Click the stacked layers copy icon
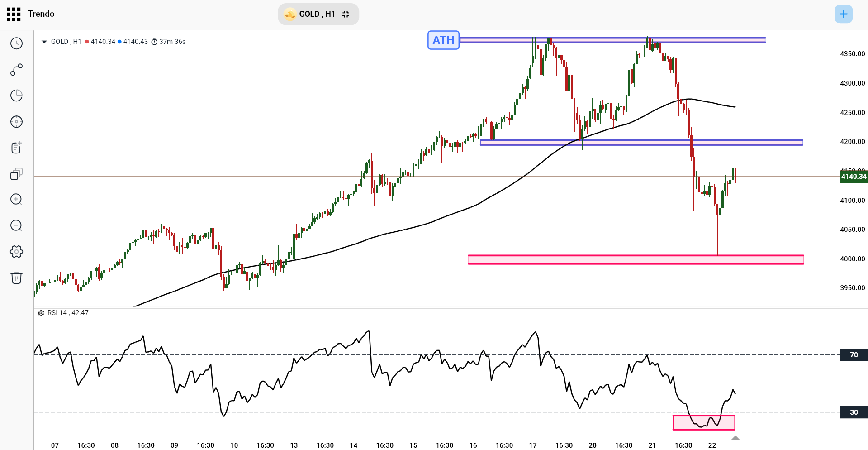The width and height of the screenshot is (868, 450). [x=16, y=174]
